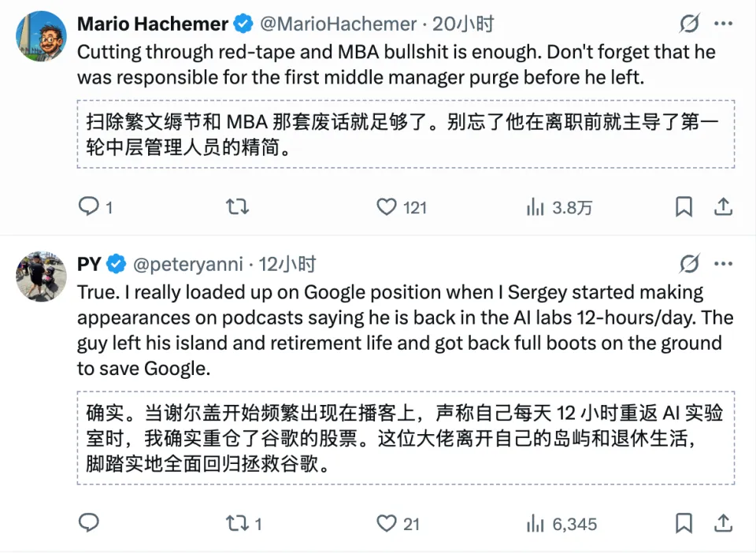View analytics showing 3.8万 views
Screen dimensions: 756x553
click(x=536, y=207)
